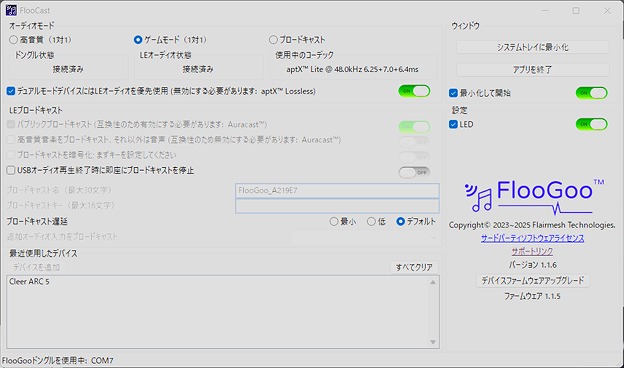
Task: Click aptX Lite codec status text
Action: pos(352,69)
